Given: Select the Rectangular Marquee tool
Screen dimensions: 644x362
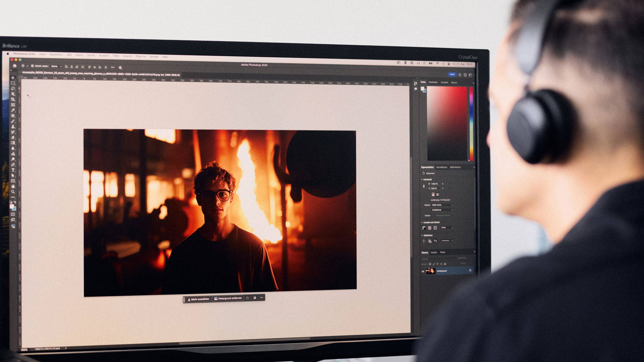Looking at the screenshot, I should 13,83.
